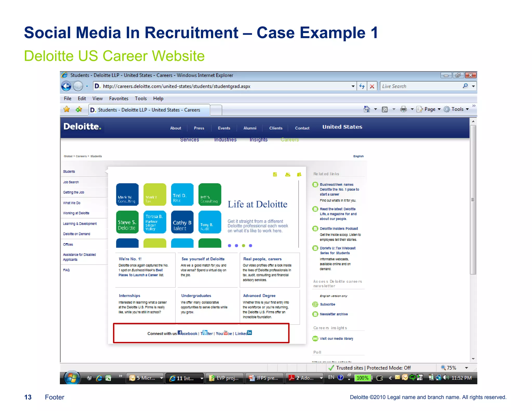Viewport: 532px width, 411px height.
Task: Click the Refresh page icon
Action: click(362, 86)
